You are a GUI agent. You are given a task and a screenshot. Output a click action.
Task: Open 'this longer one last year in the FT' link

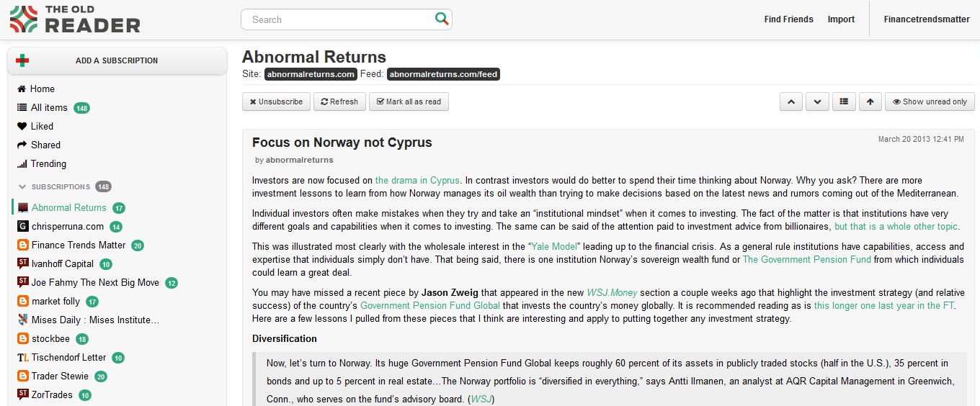[x=884, y=305]
